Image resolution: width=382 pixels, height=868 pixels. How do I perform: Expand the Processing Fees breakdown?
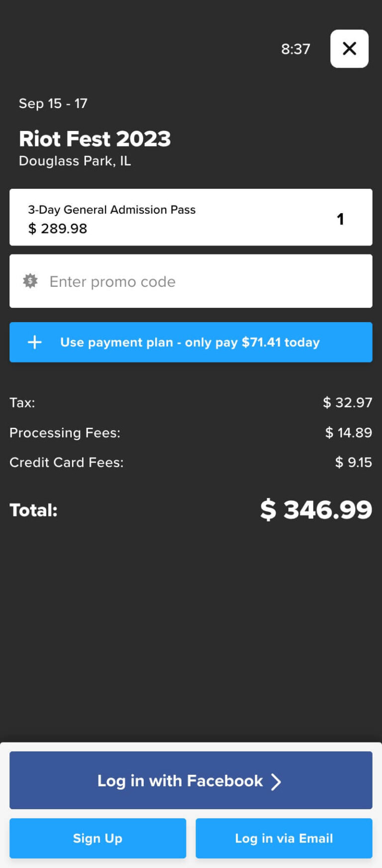point(191,433)
